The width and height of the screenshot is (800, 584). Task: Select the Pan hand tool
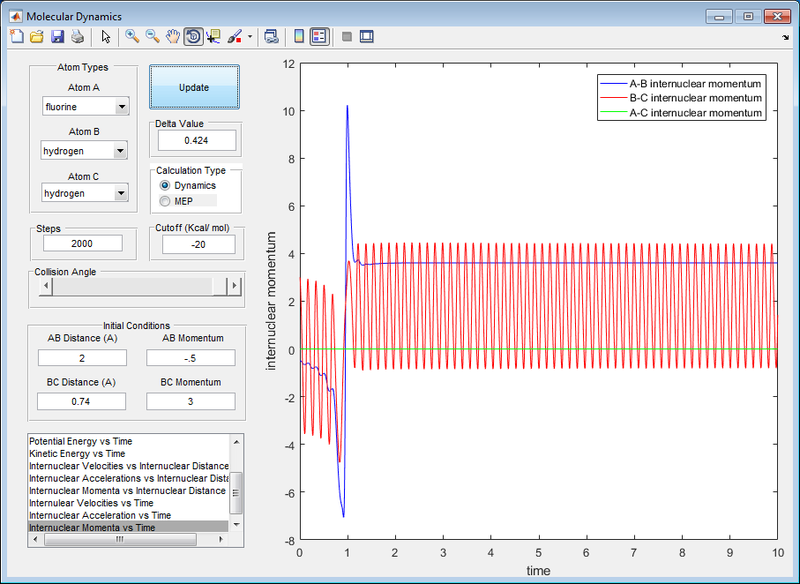click(x=173, y=36)
